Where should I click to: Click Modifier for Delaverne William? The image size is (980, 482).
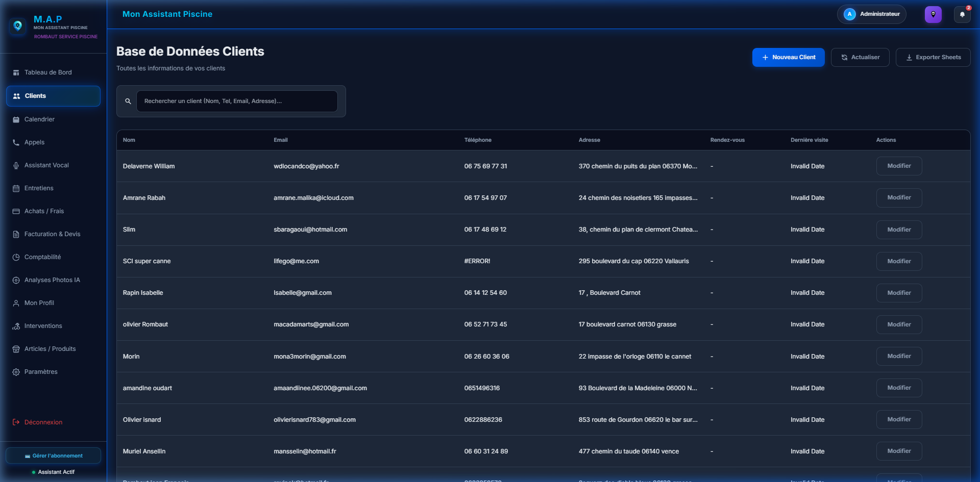pyautogui.click(x=899, y=166)
